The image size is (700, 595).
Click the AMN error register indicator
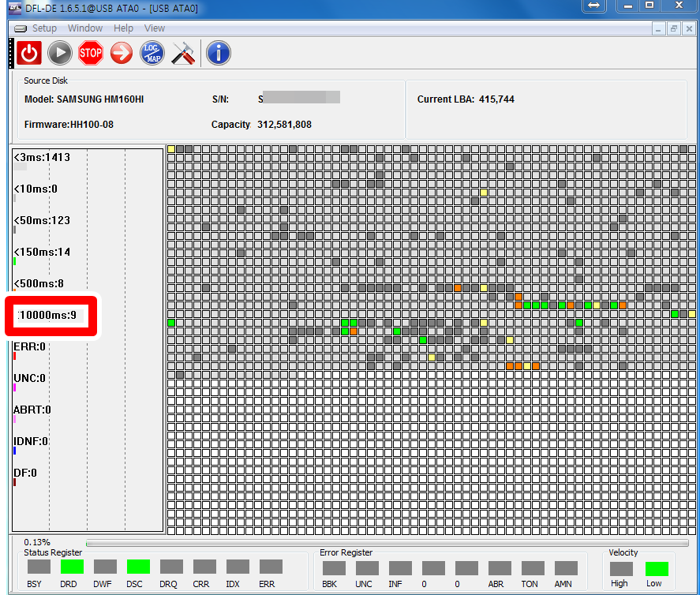pos(566,568)
